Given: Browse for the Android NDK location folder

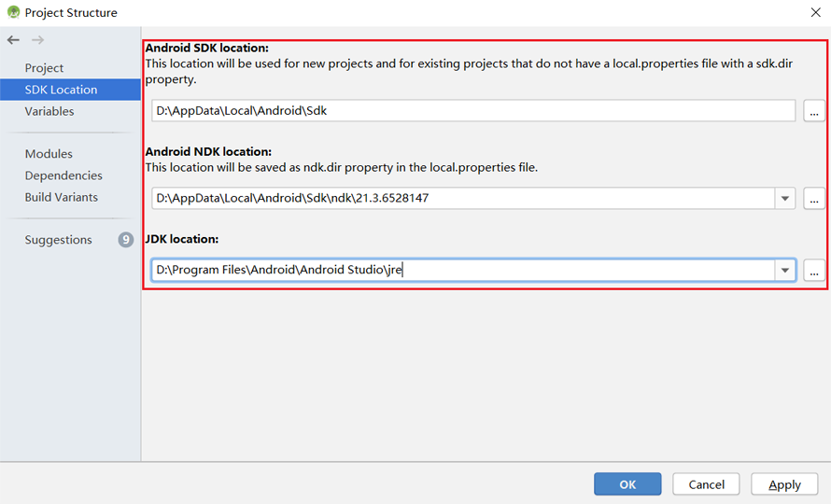Looking at the screenshot, I should 813,198.
